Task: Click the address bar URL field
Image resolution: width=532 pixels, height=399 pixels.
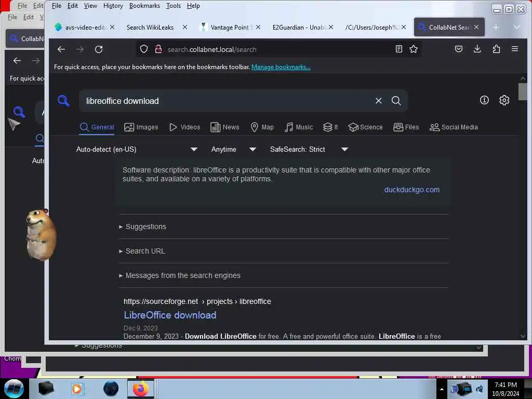Action: [278, 49]
